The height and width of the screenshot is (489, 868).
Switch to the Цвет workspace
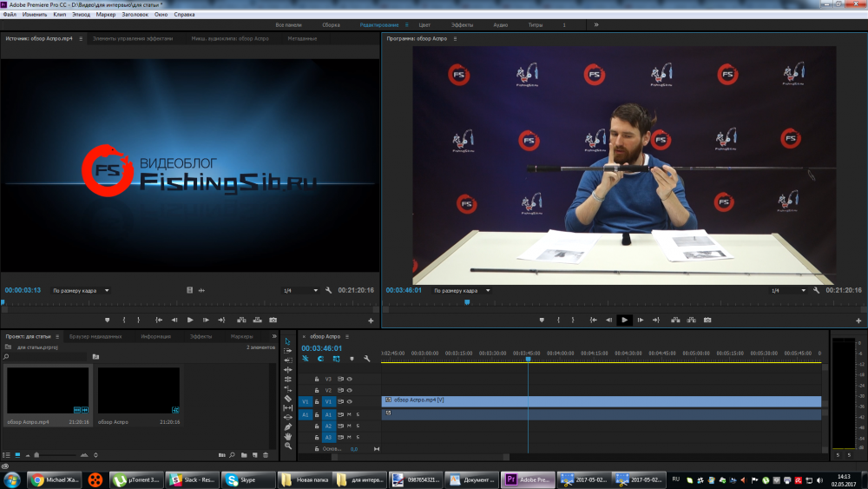(424, 25)
